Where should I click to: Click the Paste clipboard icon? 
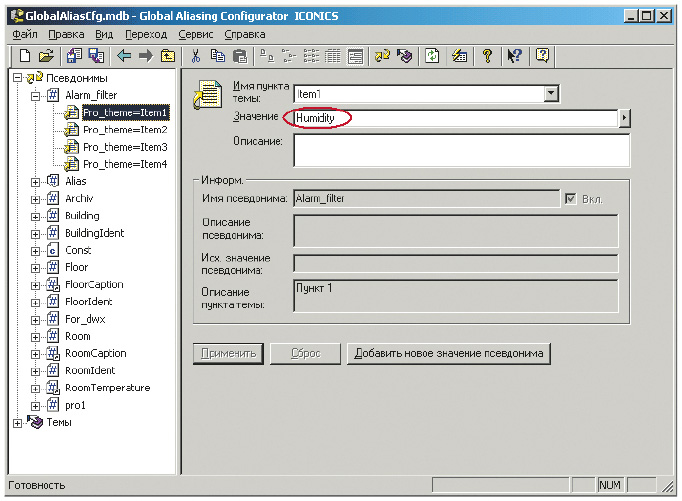pyautogui.click(x=240, y=56)
